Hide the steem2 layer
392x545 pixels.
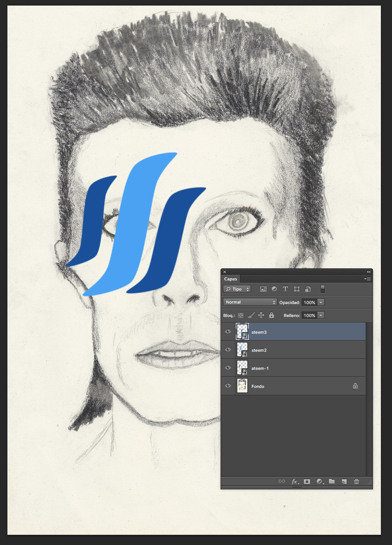pyautogui.click(x=228, y=349)
